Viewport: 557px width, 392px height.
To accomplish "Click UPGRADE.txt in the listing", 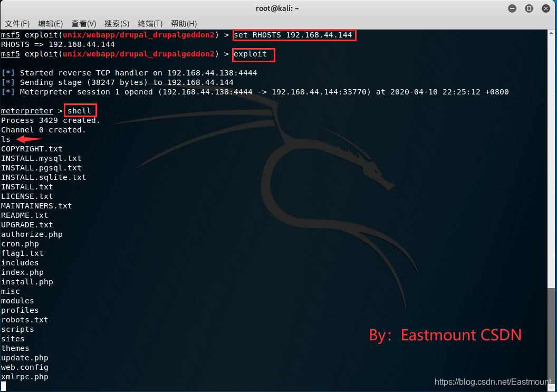I will point(27,225).
